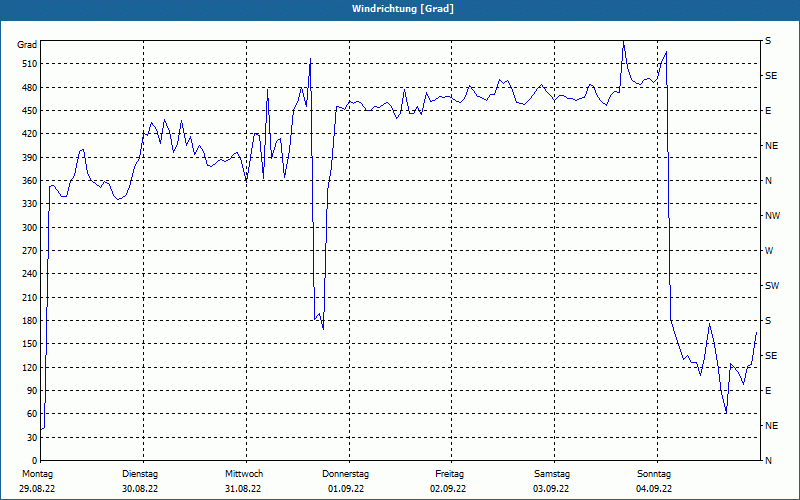Click the 450 value on the left axis
The height and width of the screenshot is (500, 800).
(31, 111)
